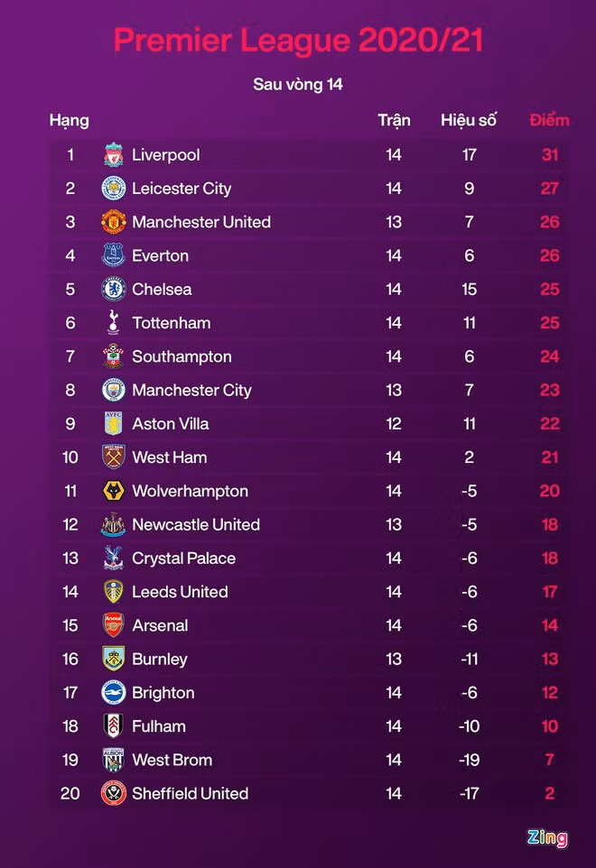
Task: Click the Leicester City fox crest
Action: 113,189
